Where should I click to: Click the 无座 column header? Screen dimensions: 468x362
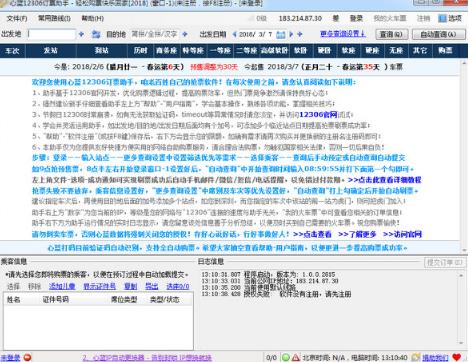point(396,50)
